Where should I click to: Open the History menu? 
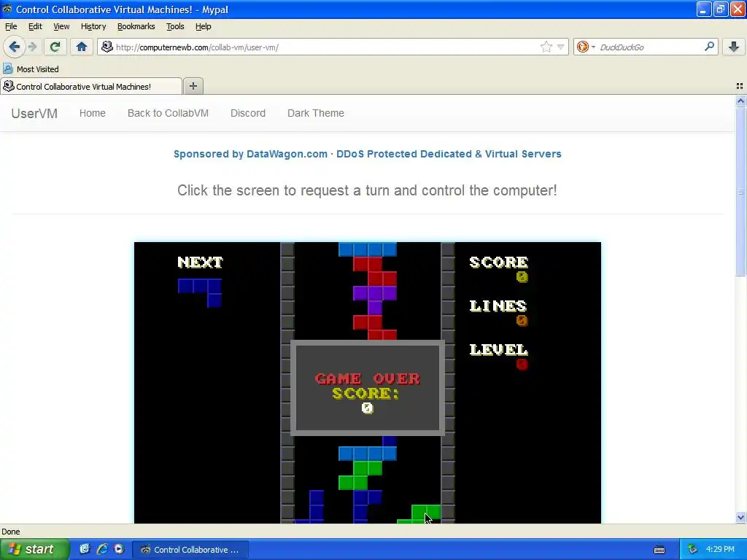pos(93,26)
